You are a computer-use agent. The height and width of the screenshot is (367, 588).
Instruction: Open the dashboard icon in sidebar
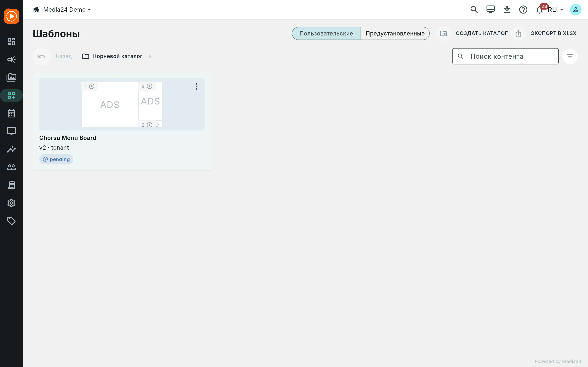[11, 42]
